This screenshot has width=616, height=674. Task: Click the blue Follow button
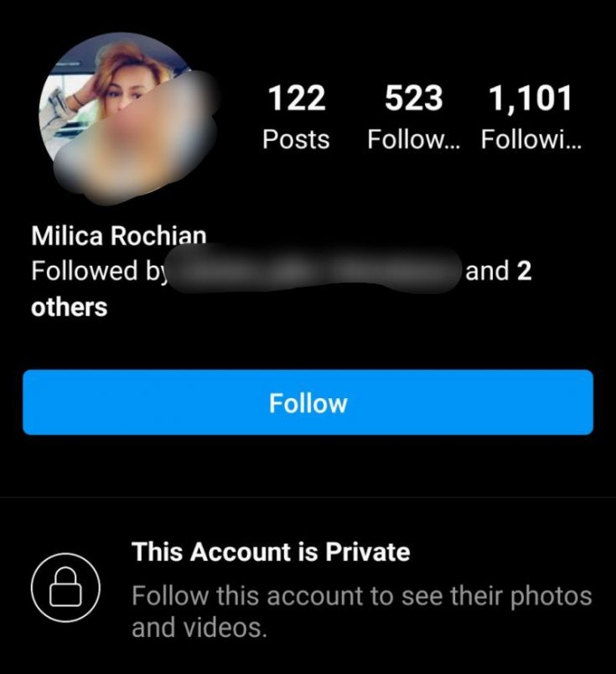pyautogui.click(x=308, y=402)
